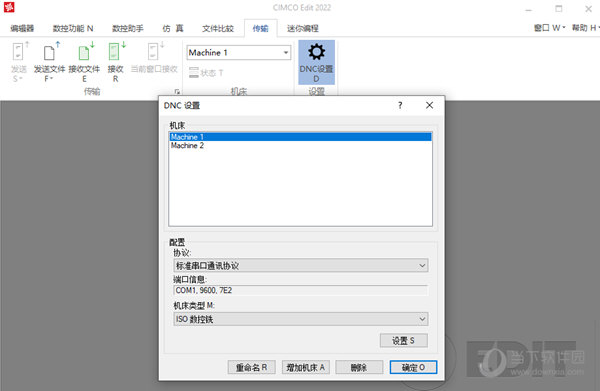Expand the 协议 protocol dropdown
The width and height of the screenshot is (600, 391).
click(x=422, y=266)
